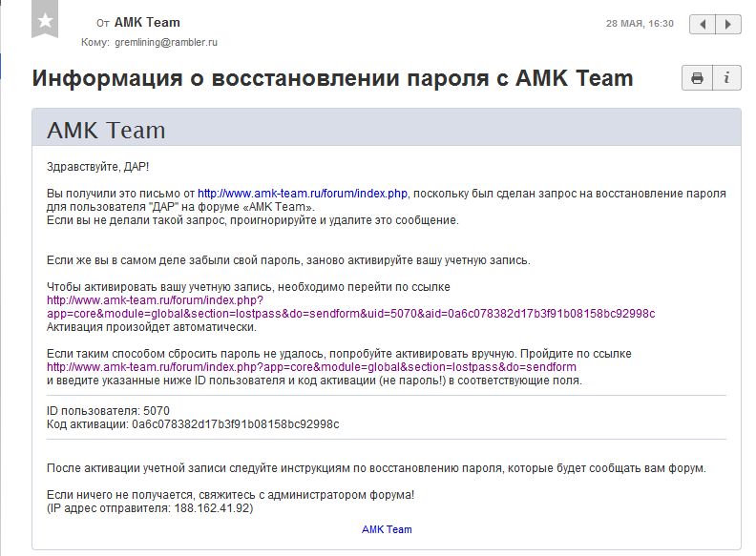Toggle the star flag on this email
This screenshot has height=556, width=756.
pyautogui.click(x=45, y=19)
